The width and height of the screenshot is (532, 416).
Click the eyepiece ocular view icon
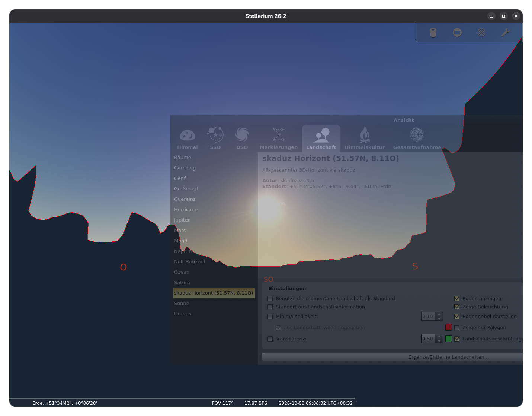433,33
